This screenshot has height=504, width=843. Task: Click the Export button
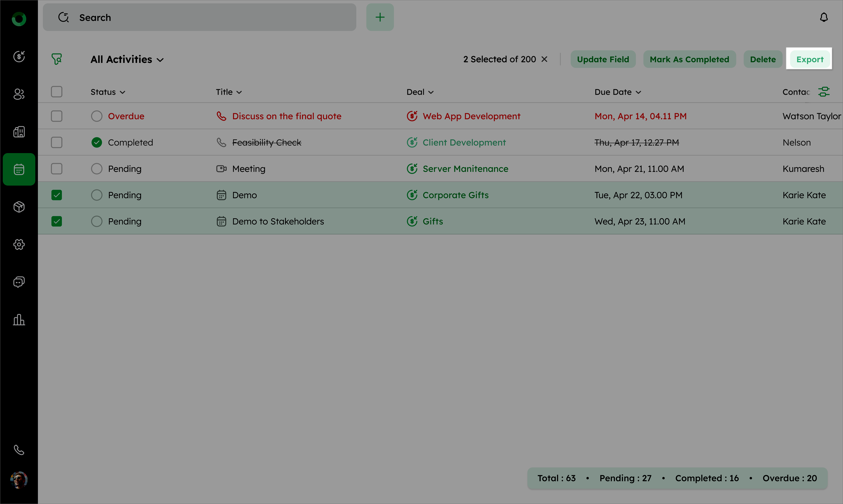point(810,59)
